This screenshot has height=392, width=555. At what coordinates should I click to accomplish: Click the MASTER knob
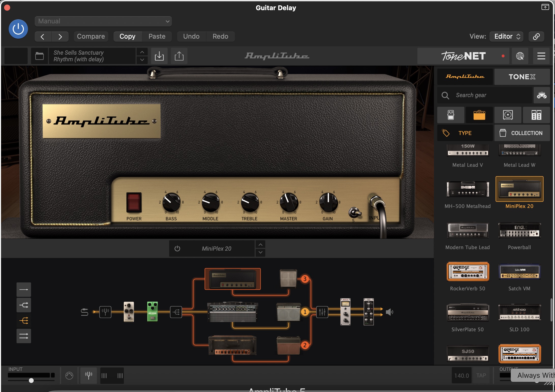[x=289, y=203]
